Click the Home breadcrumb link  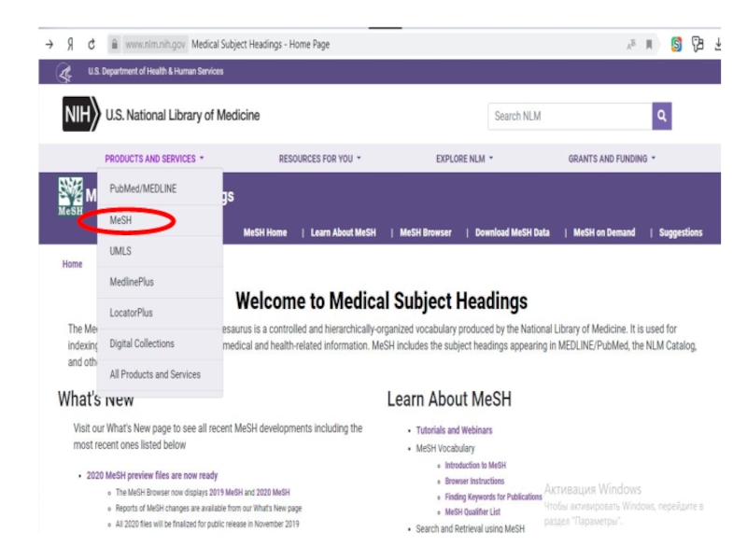[73, 264]
